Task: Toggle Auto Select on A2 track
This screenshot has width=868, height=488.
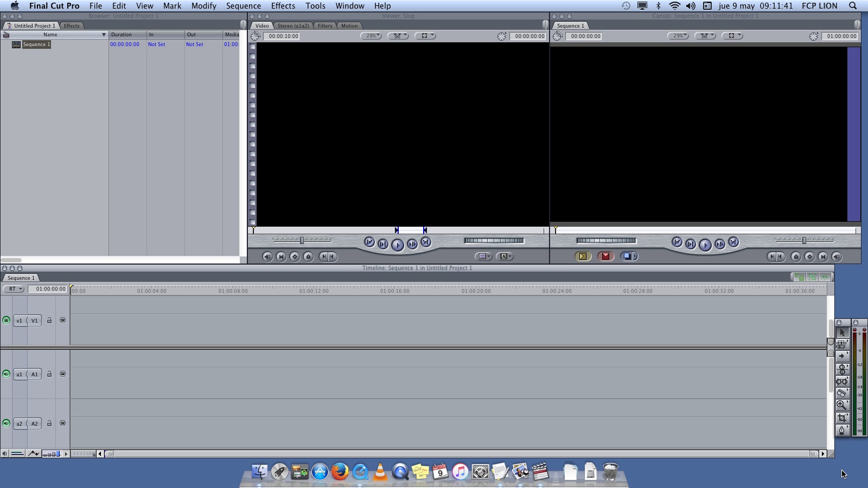Action: pyautogui.click(x=62, y=423)
